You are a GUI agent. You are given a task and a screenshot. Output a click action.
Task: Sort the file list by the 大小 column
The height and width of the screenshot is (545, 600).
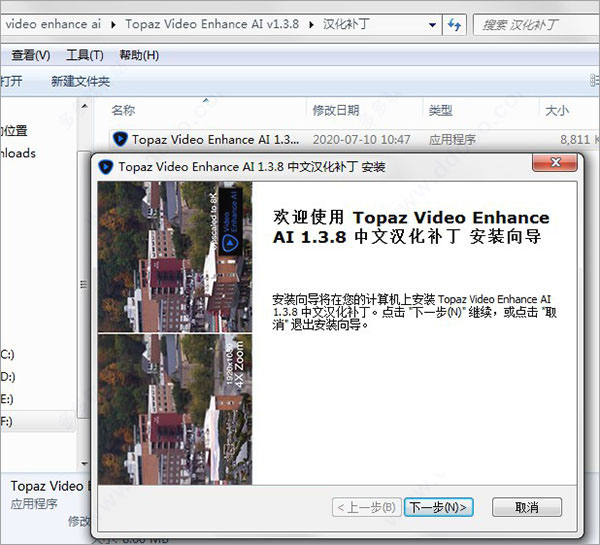[x=557, y=111]
